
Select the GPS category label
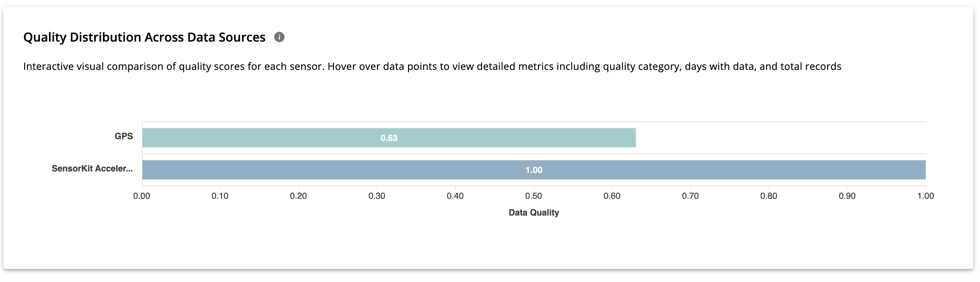click(x=124, y=136)
